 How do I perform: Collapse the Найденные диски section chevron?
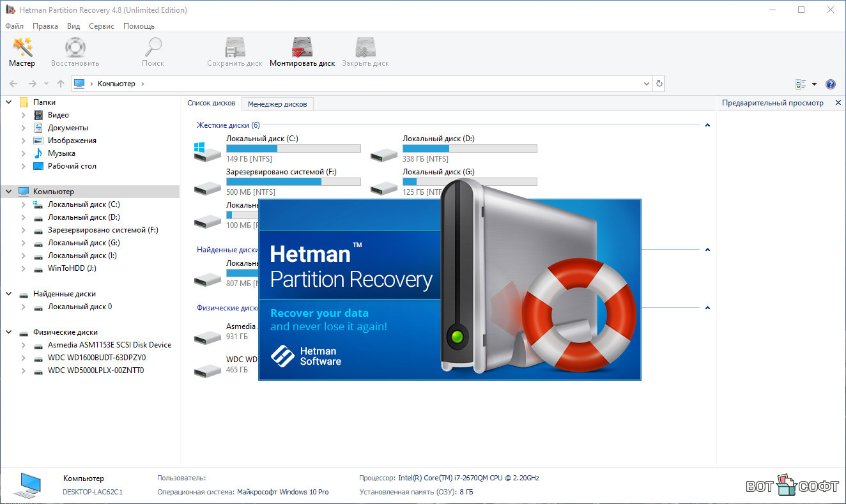pyautogui.click(x=707, y=250)
